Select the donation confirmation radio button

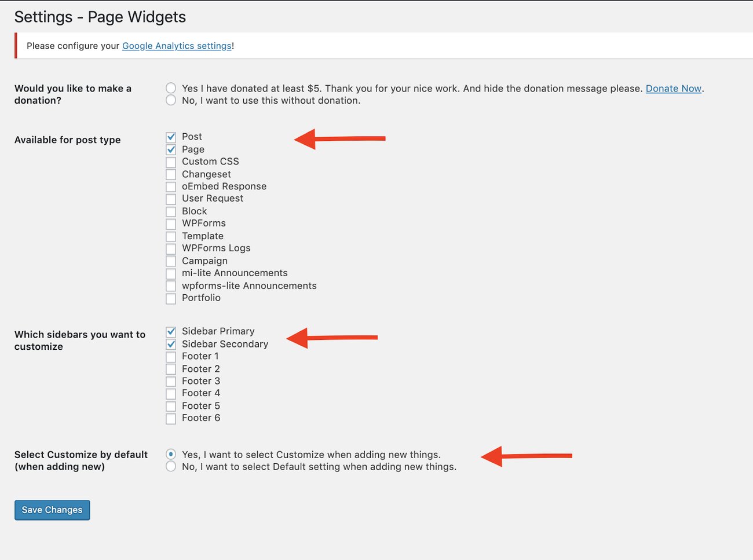171,88
